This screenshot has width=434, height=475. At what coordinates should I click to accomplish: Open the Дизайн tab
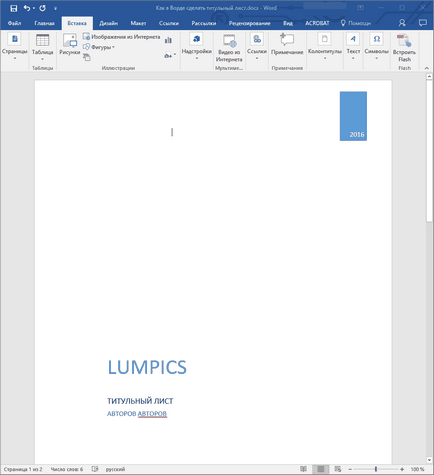point(108,23)
